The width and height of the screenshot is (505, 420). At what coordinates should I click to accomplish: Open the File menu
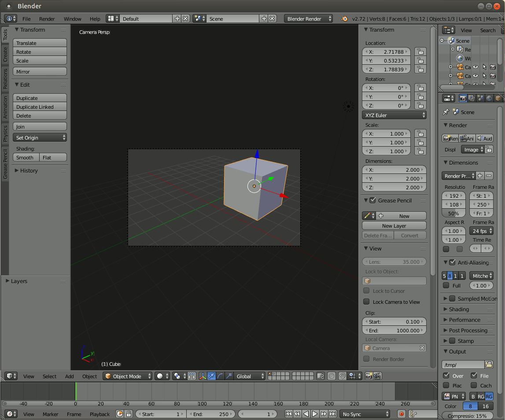[26, 19]
